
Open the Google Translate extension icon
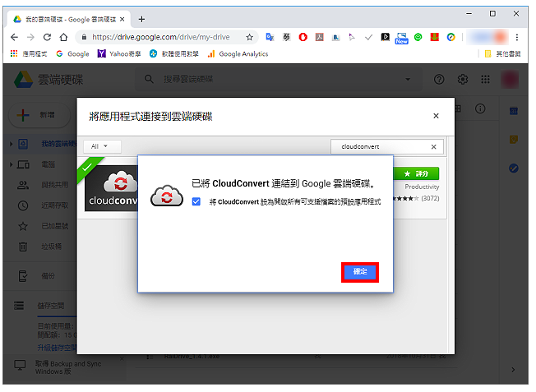click(x=270, y=37)
